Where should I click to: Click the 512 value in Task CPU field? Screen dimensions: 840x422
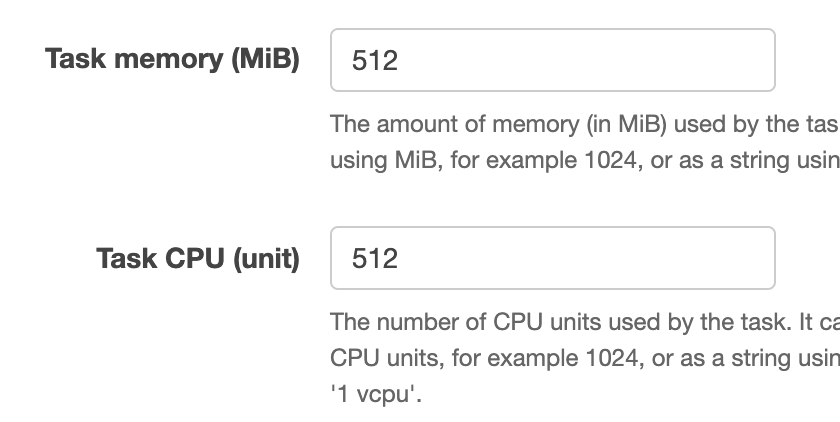(374, 259)
